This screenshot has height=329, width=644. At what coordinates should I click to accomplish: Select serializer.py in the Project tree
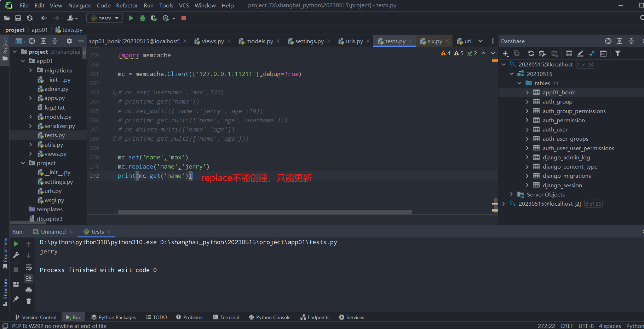[x=59, y=126]
